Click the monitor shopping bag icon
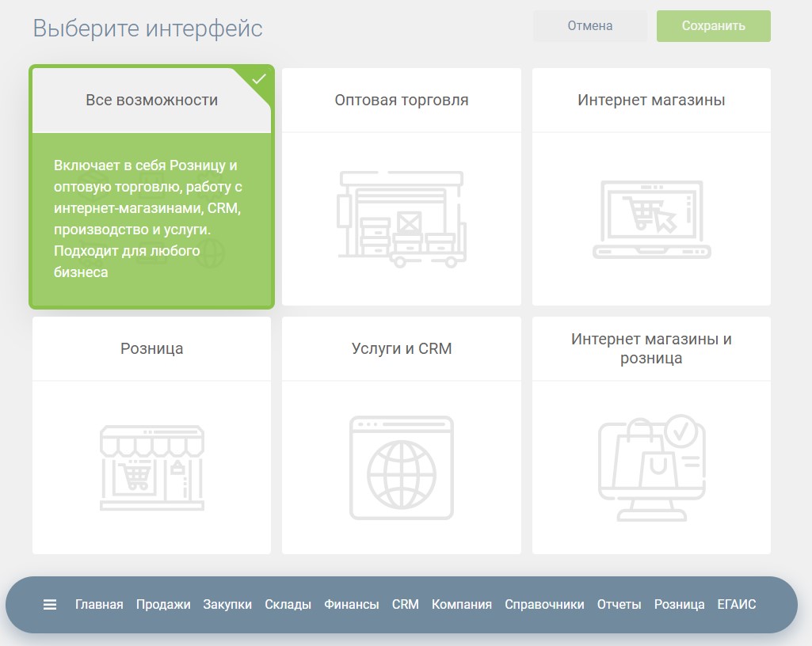 (x=651, y=468)
